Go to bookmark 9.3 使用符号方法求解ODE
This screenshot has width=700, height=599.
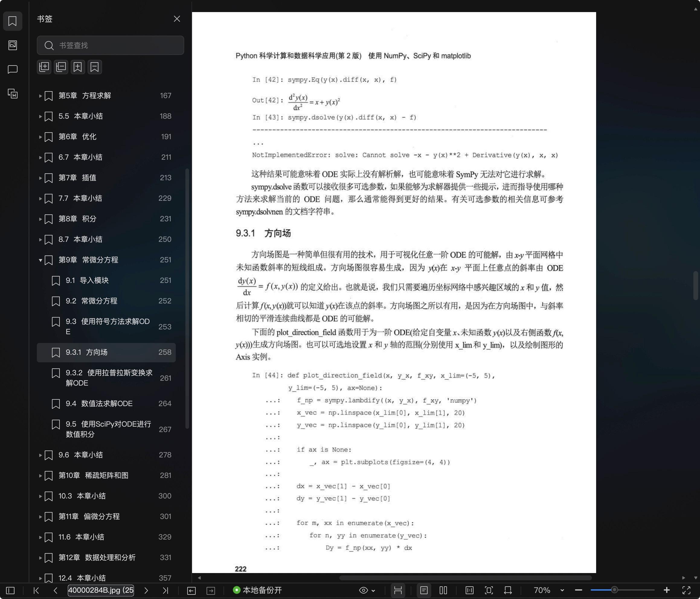[106, 326]
